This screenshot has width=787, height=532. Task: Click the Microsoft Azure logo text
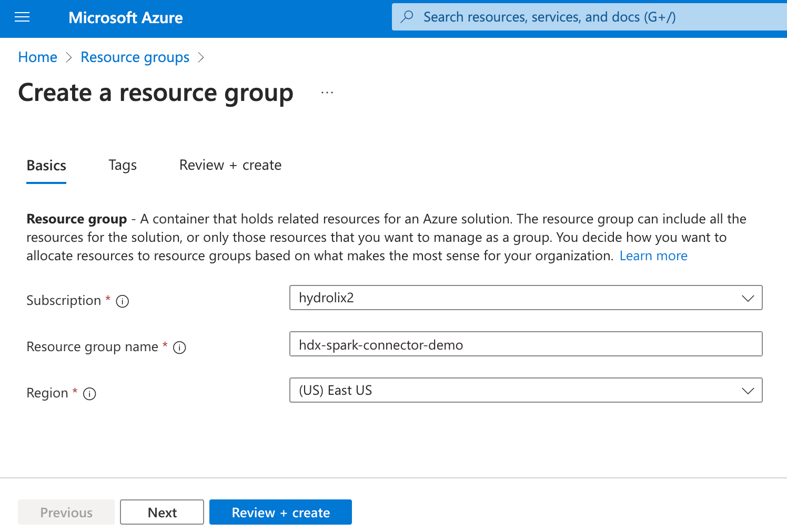pyautogui.click(x=126, y=18)
